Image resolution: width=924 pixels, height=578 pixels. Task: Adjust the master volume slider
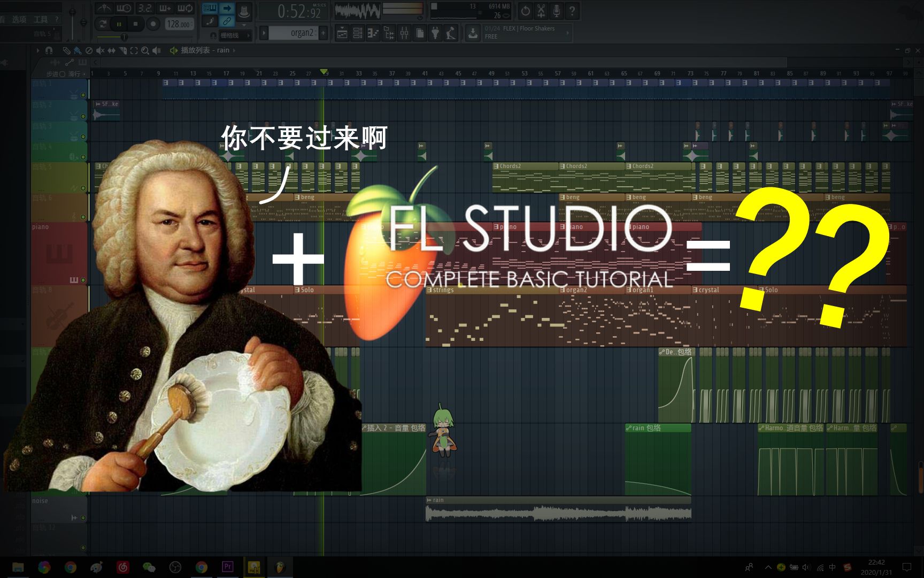pos(72,21)
